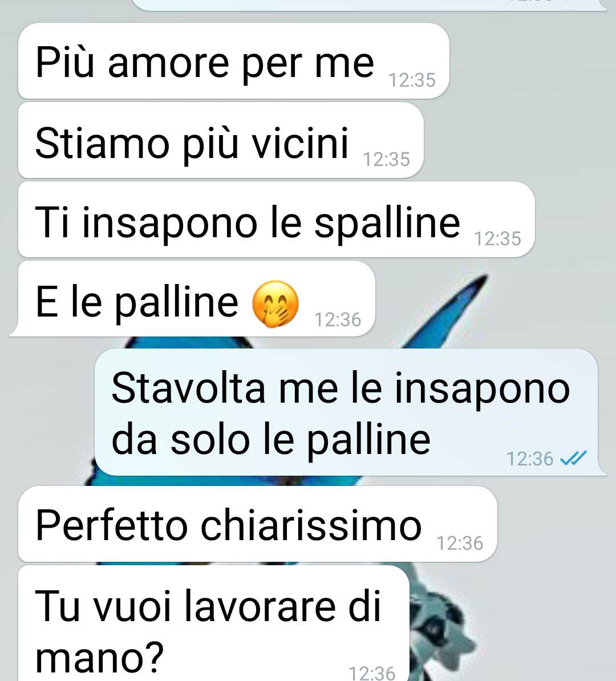Tap the 12:36 timestamp on the sent message
Screen dimensions: 616x681
coord(530,459)
